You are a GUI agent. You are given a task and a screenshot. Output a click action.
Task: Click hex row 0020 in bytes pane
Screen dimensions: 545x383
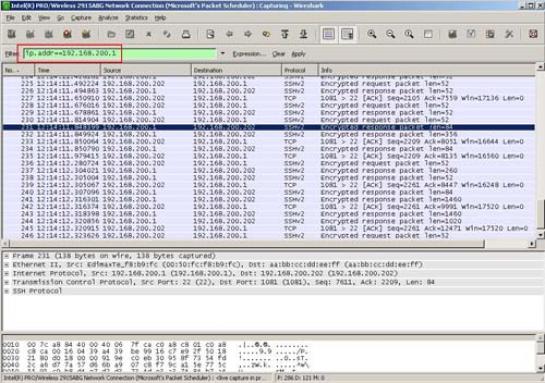click(x=155, y=351)
